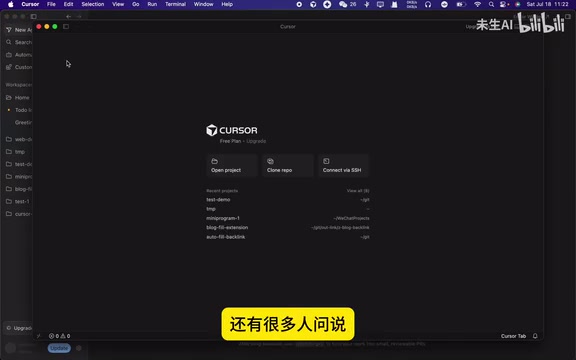Click the Open project folder icon
The height and width of the screenshot is (360, 576).
point(215,161)
